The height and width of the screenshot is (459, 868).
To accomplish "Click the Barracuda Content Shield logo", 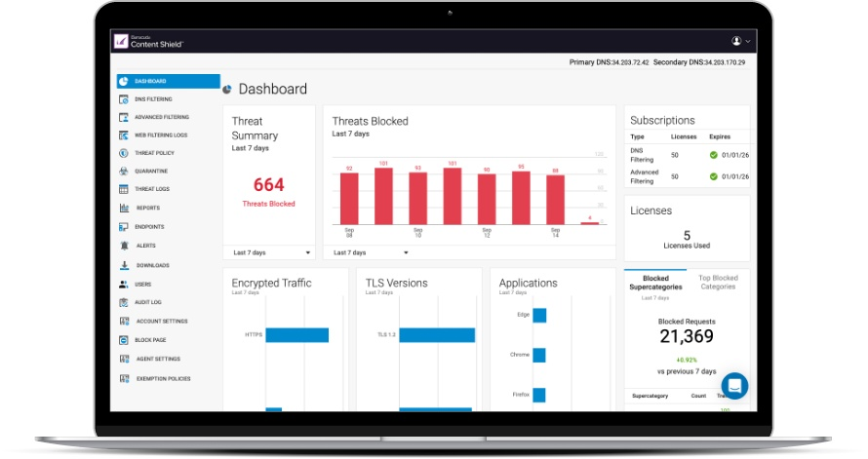I will pos(148,42).
